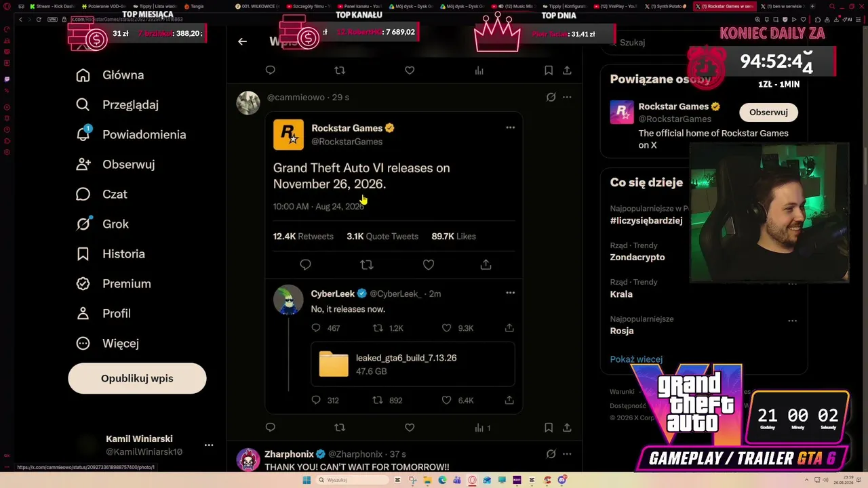The width and height of the screenshot is (868, 488).
Task: View analytics showing 1 on @cammieowo post
Action: [483, 428]
